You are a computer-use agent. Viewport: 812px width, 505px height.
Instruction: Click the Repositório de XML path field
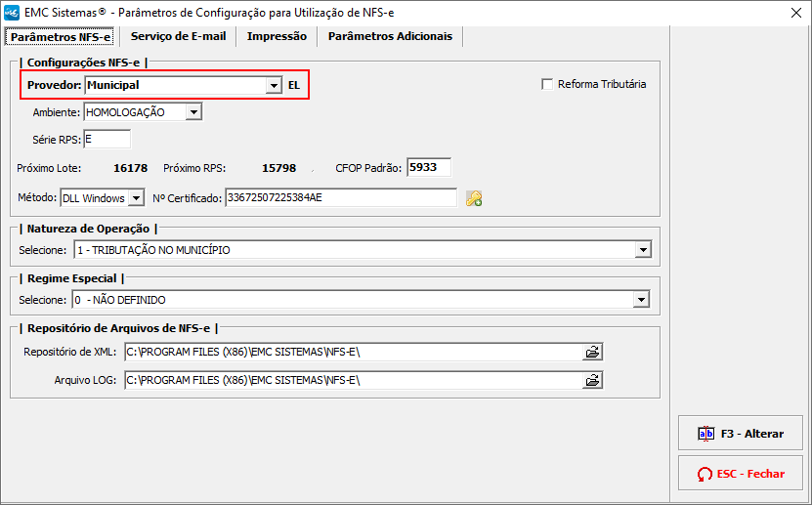click(354, 352)
